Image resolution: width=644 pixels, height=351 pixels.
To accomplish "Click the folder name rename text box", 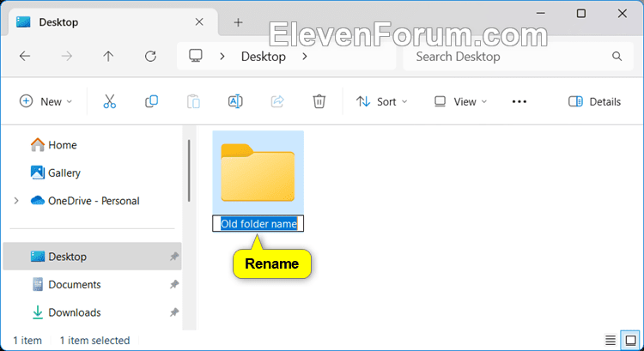I will pos(258,224).
